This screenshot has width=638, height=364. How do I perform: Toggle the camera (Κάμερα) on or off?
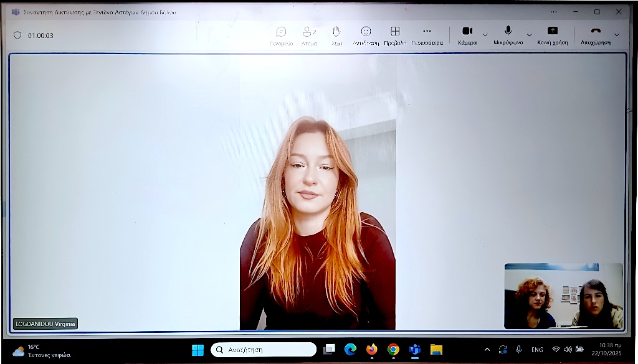coord(467,35)
